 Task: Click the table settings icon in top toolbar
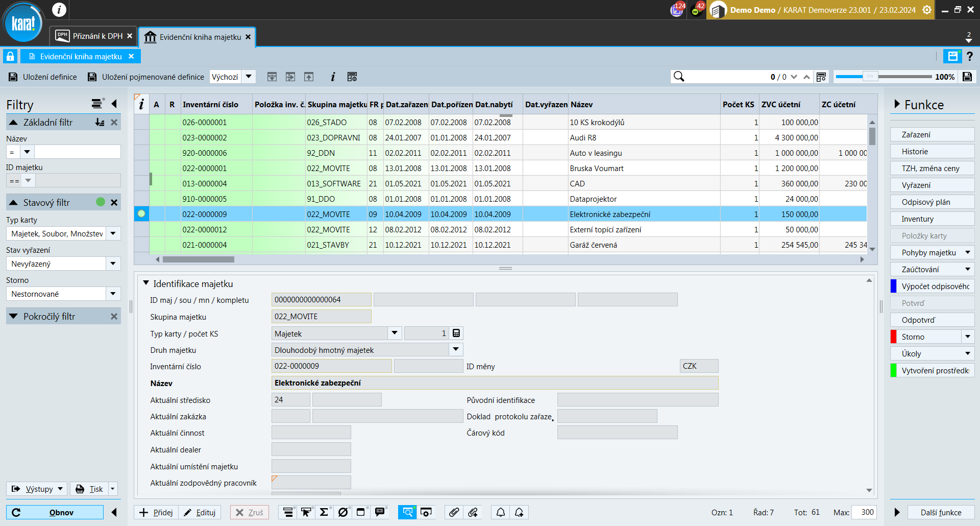tap(352, 77)
